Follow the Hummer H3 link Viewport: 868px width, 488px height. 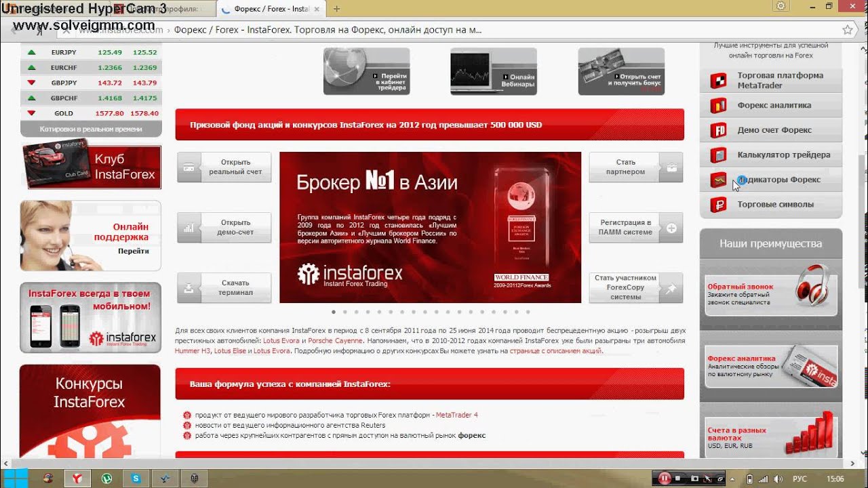tap(192, 351)
